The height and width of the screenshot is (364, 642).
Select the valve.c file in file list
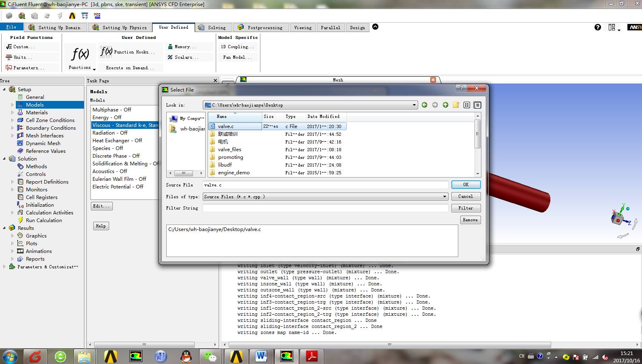(225, 126)
